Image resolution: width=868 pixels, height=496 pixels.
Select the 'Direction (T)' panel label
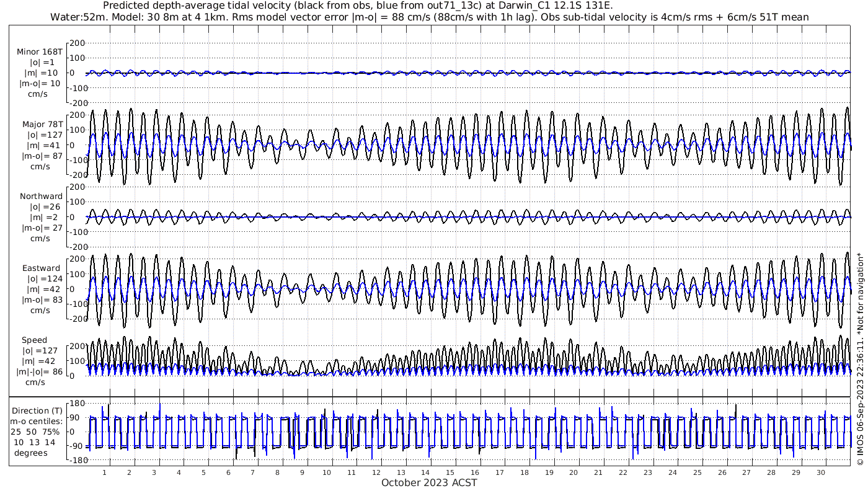[x=37, y=410]
